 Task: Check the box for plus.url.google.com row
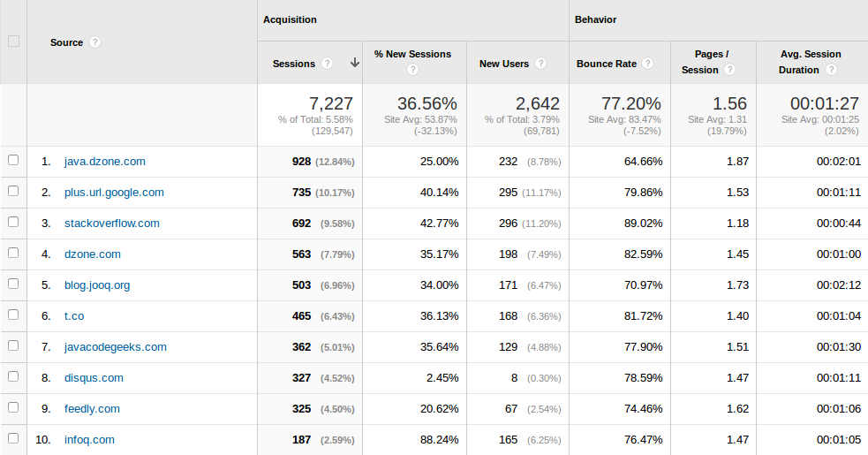[x=13, y=191]
